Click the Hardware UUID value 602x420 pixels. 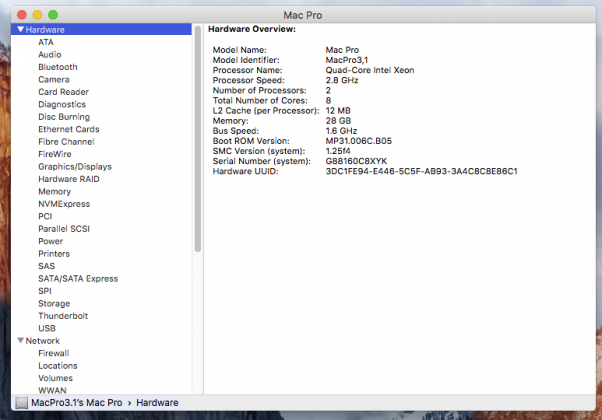[x=422, y=171]
